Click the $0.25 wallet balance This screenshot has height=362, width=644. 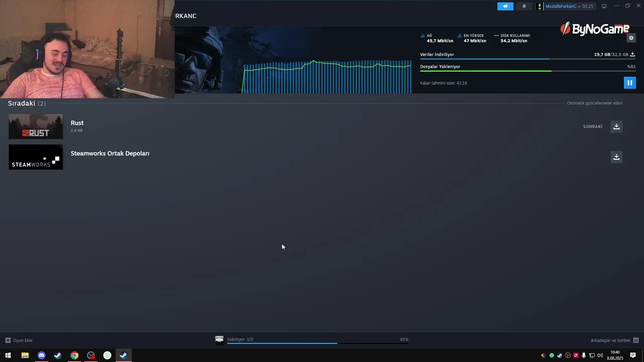pos(588,7)
